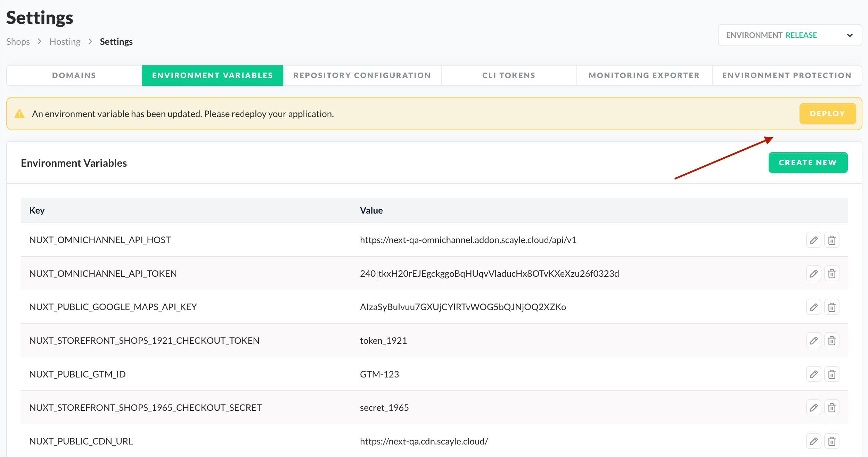This screenshot has height=457, width=868.
Task: Delete the NUXT_OMNICHANNEL_API_TOKEN variable
Action: pos(832,274)
